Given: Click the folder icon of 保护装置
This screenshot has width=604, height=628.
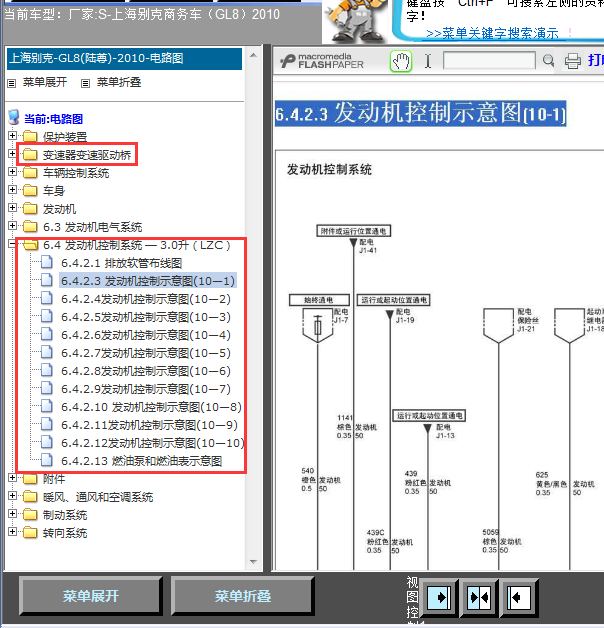Looking at the screenshot, I should 30,136.
